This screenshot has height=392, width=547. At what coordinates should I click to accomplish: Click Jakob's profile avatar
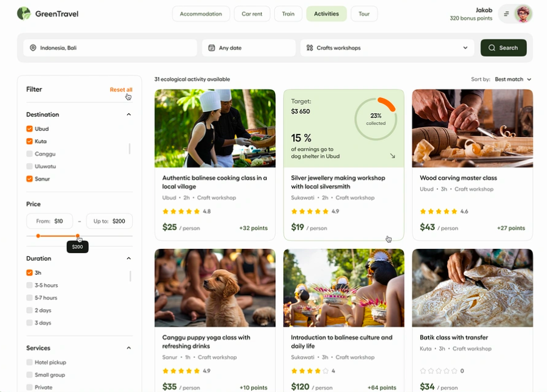523,14
